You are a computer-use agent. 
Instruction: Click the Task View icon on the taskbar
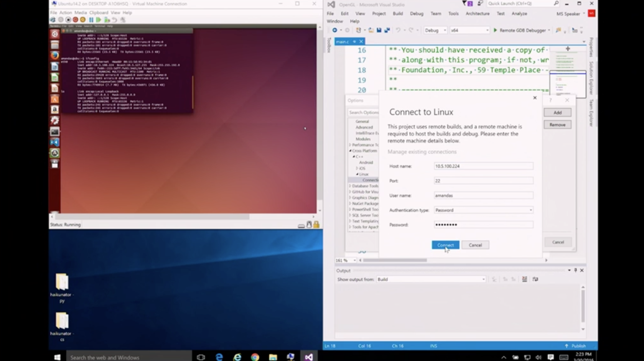point(201,357)
